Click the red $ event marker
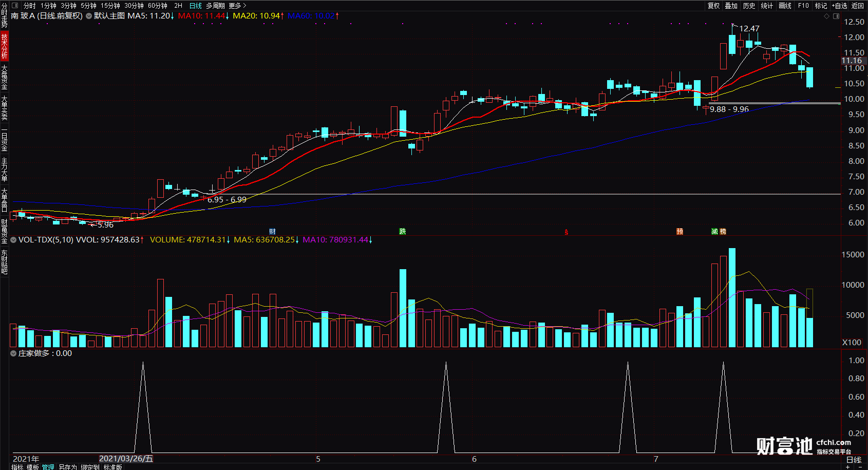This screenshot has height=470, width=868. 567,232
